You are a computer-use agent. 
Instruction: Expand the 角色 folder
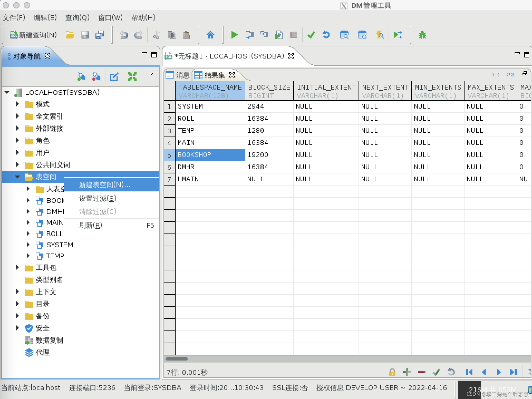point(18,140)
